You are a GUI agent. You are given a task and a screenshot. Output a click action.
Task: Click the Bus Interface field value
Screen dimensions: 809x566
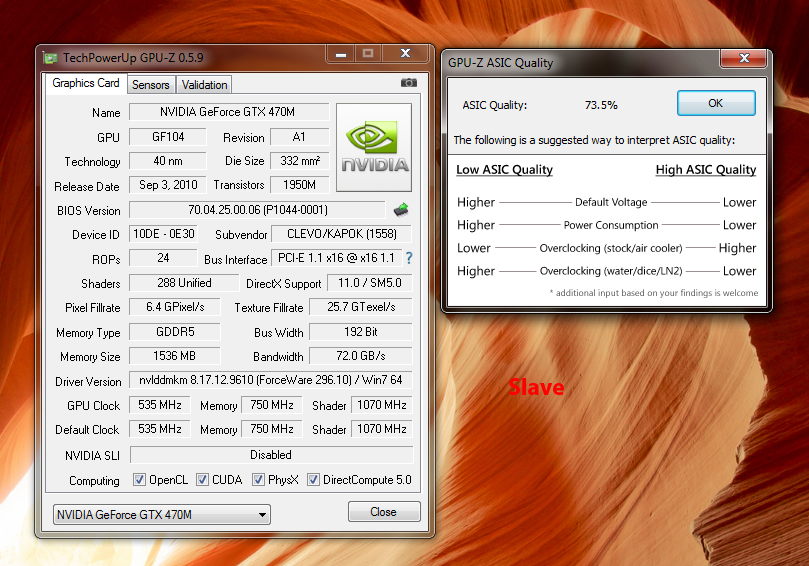336,258
